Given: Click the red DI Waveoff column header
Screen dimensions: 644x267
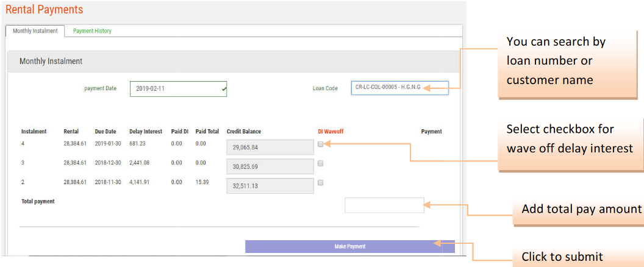Looking at the screenshot, I should [x=331, y=132].
